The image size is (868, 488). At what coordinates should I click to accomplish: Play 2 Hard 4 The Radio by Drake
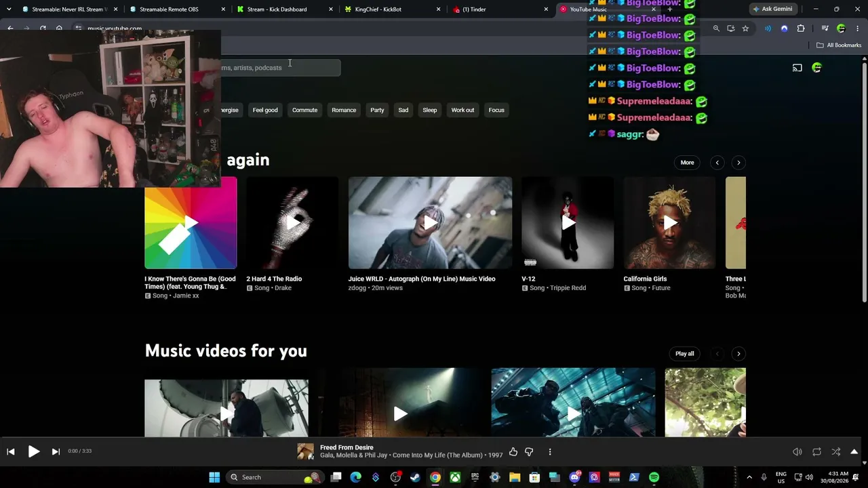tap(292, 223)
